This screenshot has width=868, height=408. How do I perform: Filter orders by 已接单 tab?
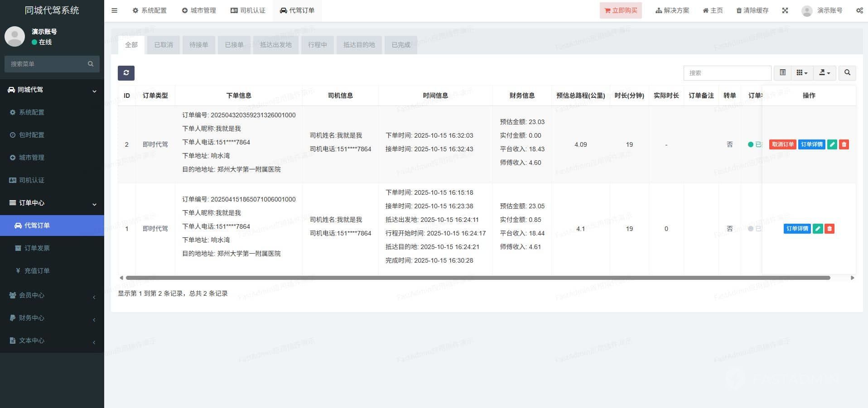pyautogui.click(x=234, y=45)
